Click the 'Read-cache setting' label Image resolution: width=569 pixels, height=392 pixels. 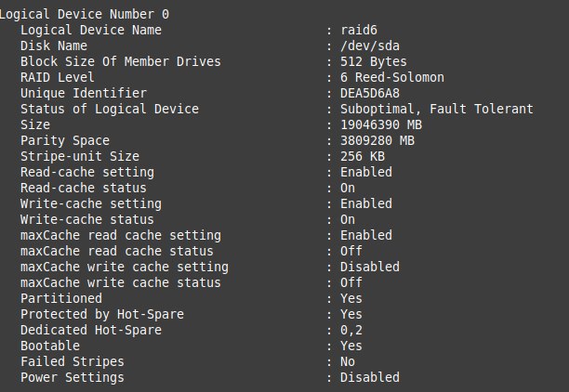coord(87,172)
